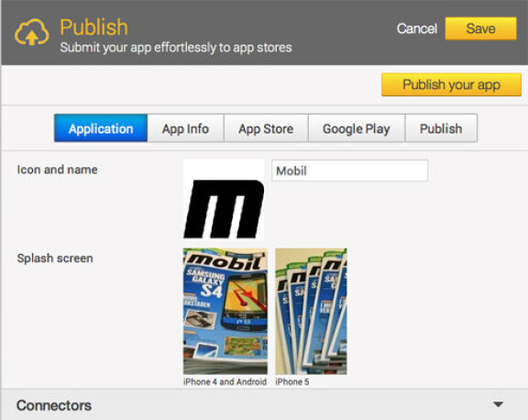Click the 'iPhone 4 and Android' caption

(225, 381)
